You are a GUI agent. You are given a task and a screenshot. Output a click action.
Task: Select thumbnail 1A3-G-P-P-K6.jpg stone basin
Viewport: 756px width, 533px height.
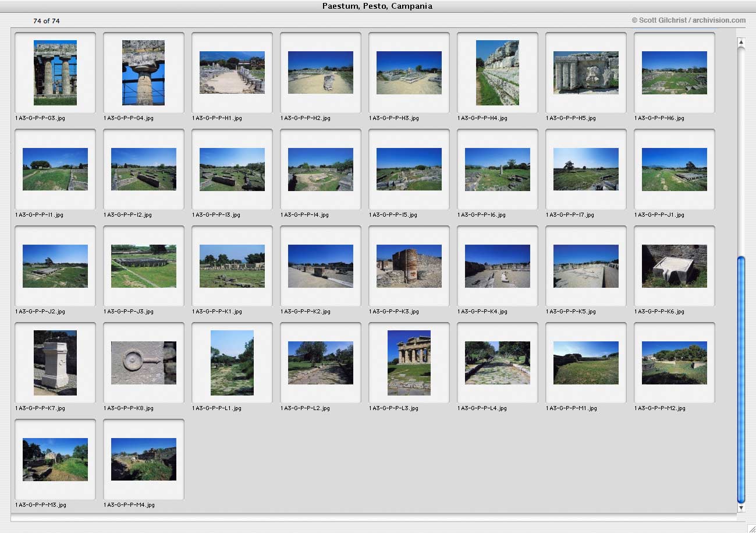(675, 266)
